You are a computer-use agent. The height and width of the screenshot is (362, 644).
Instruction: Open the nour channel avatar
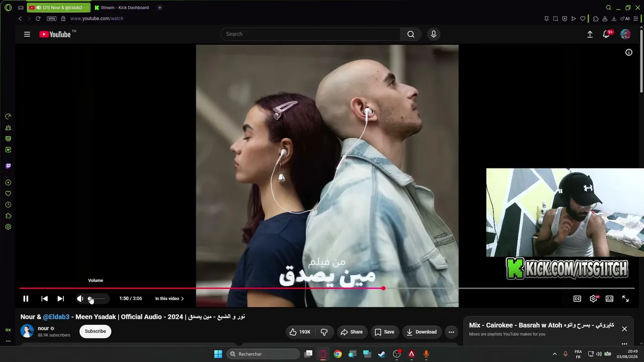pos(27,331)
